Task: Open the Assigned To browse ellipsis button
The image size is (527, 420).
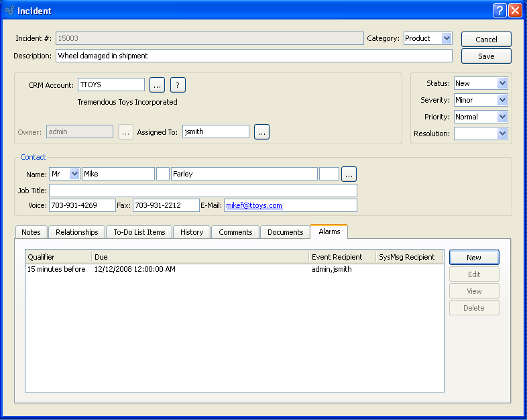Action: click(x=262, y=132)
